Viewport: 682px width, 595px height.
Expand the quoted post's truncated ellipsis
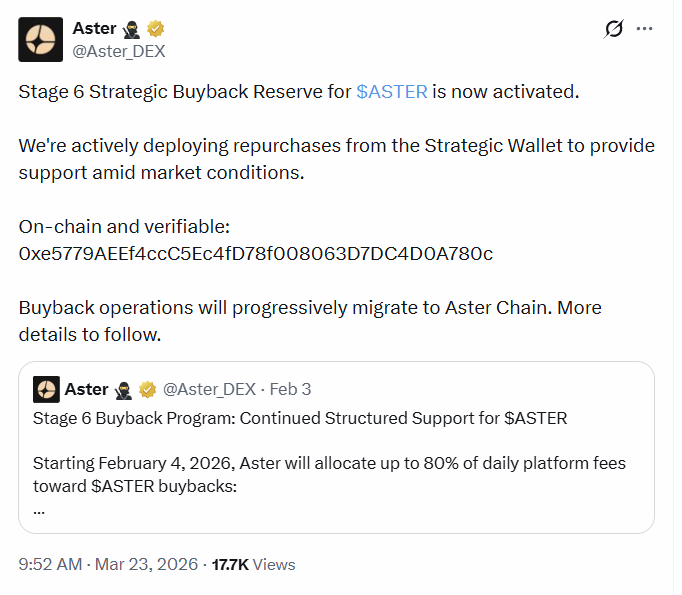point(39,509)
